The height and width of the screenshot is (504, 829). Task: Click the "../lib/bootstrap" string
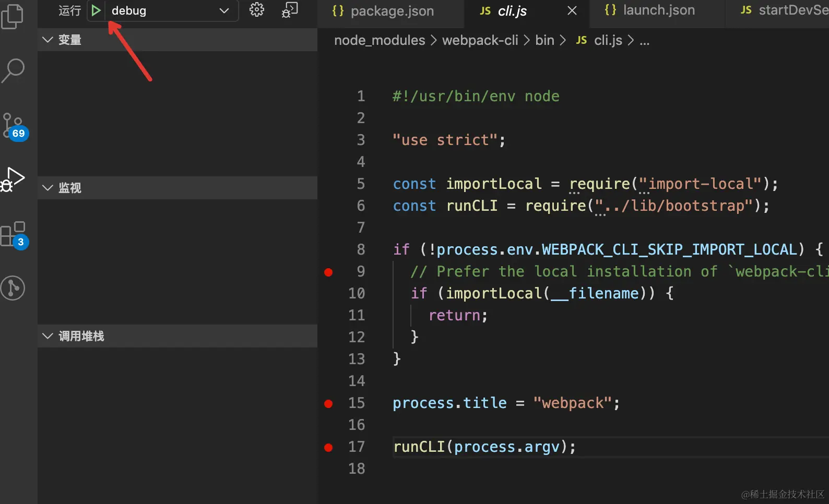click(x=674, y=206)
